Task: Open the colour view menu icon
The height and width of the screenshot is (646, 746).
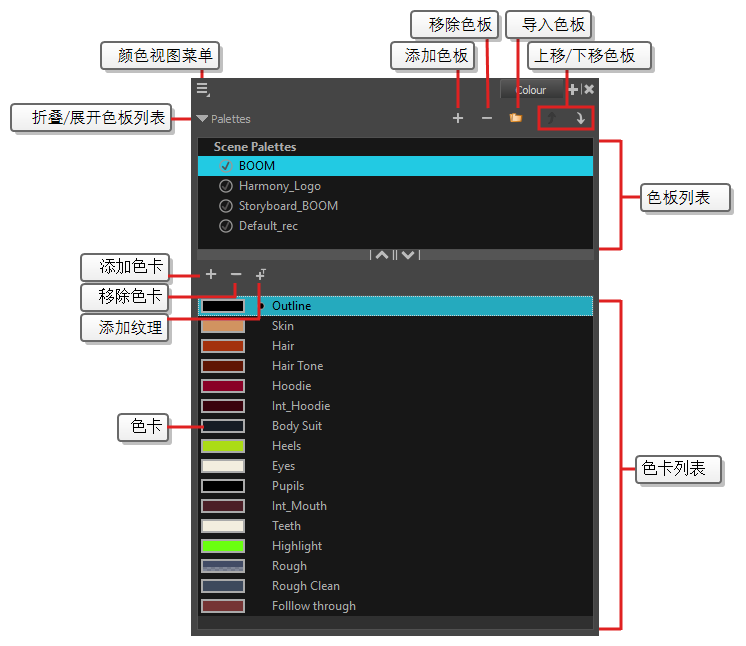Action: (x=202, y=89)
